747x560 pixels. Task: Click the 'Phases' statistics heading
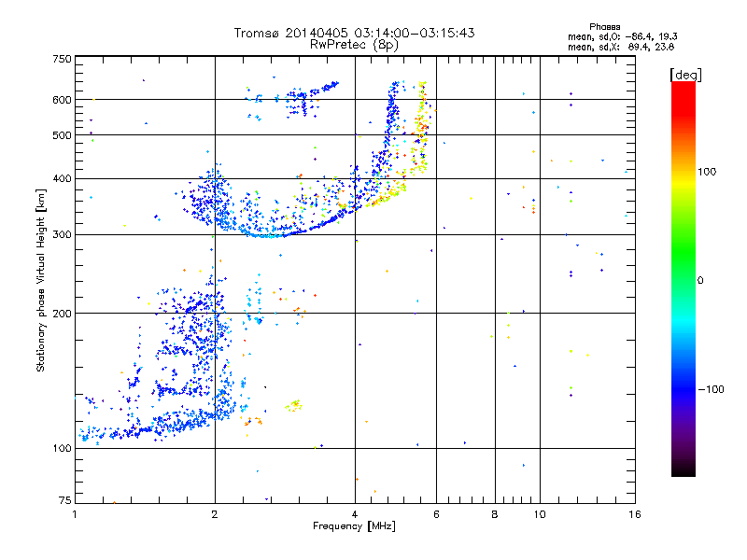pyautogui.click(x=604, y=27)
